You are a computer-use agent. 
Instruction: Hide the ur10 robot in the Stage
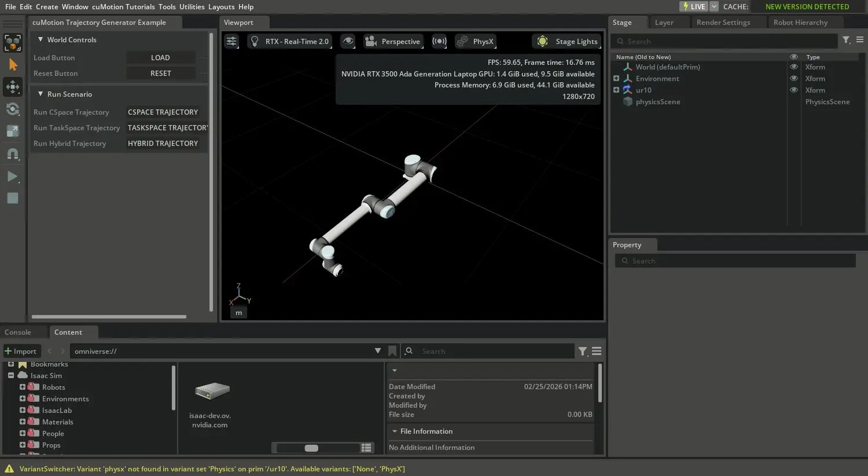[793, 90]
